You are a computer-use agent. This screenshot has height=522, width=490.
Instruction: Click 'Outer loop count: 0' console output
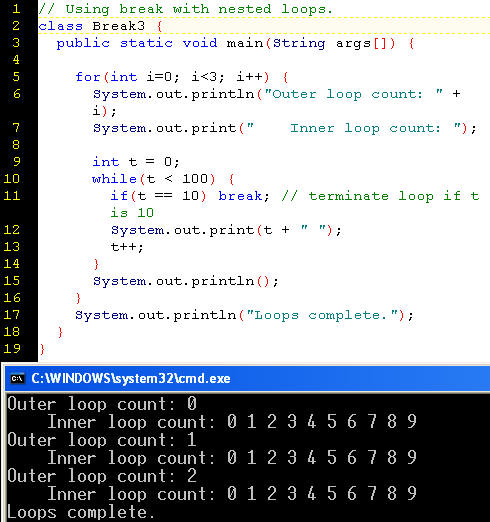(102, 404)
